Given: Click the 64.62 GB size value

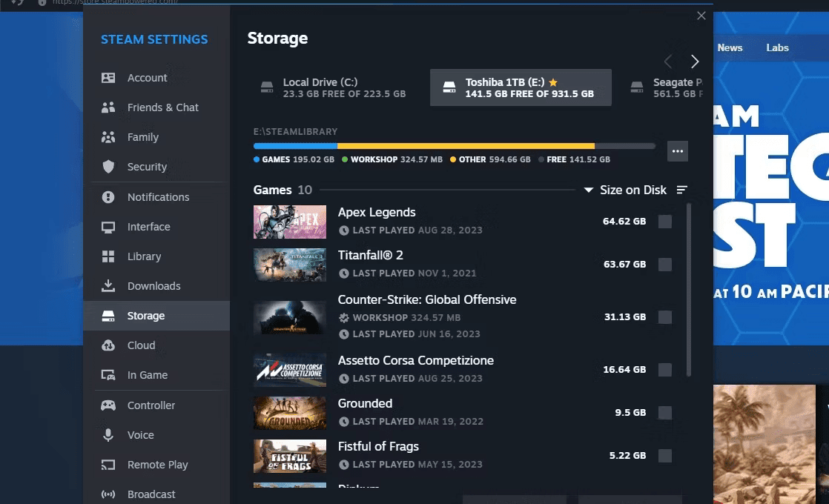Looking at the screenshot, I should pos(624,222).
